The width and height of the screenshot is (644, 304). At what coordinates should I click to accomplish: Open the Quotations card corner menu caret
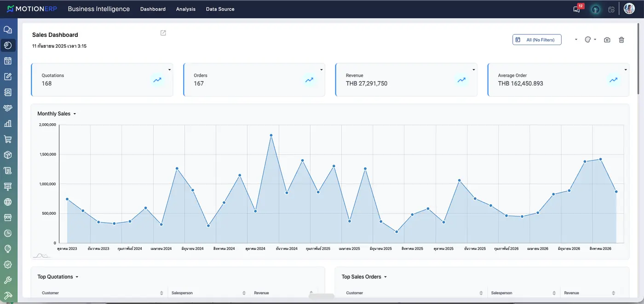tap(170, 69)
